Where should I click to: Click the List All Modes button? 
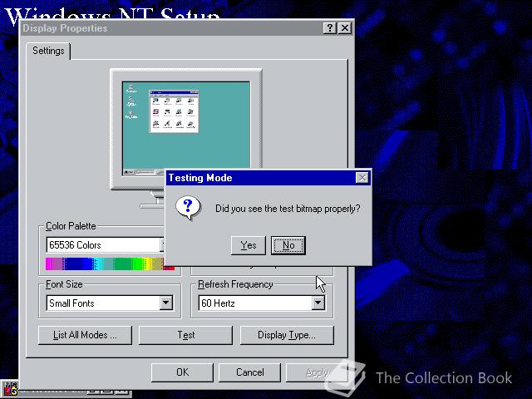pyautogui.click(x=85, y=335)
